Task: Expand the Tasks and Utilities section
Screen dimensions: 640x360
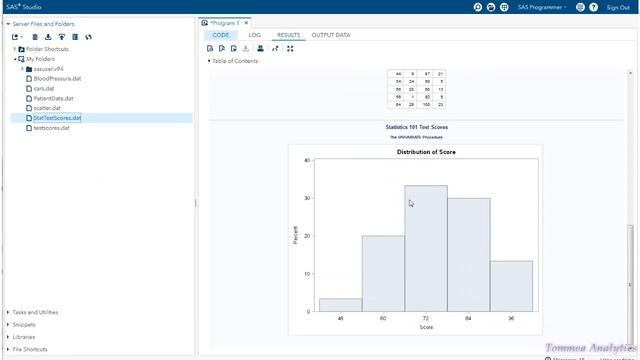Action: (8, 312)
